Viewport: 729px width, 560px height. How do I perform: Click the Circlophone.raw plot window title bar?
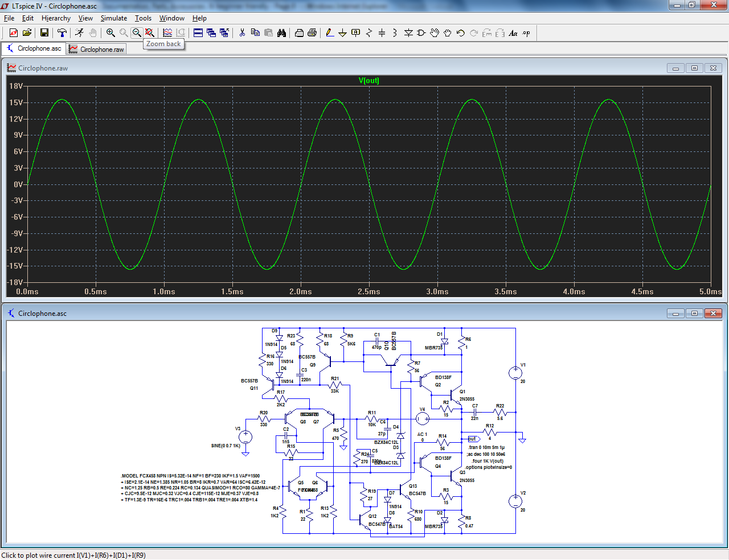click(364, 68)
